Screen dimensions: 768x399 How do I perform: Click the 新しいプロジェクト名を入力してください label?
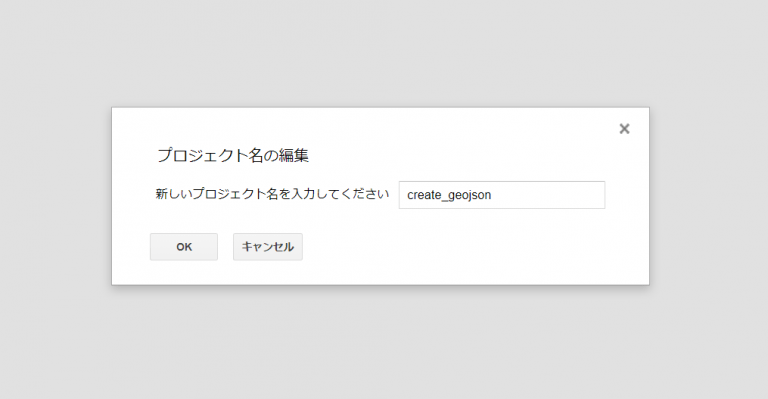pyautogui.click(x=272, y=194)
